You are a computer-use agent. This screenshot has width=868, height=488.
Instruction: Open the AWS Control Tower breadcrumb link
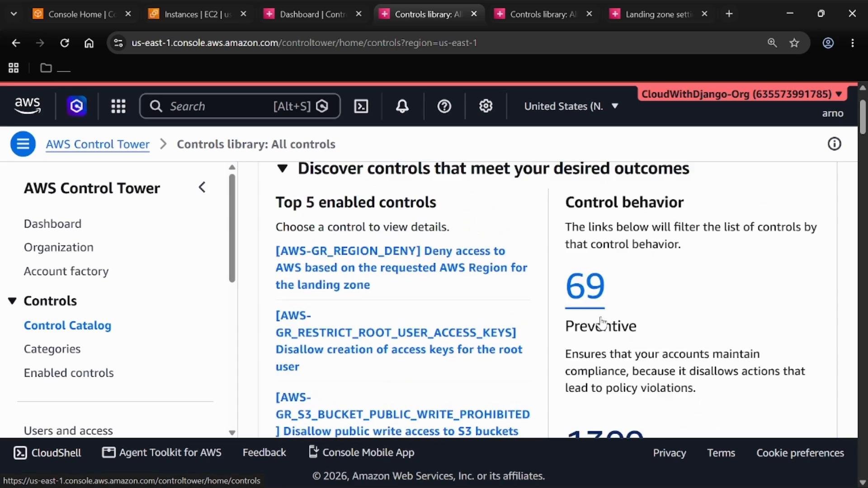[x=98, y=144]
